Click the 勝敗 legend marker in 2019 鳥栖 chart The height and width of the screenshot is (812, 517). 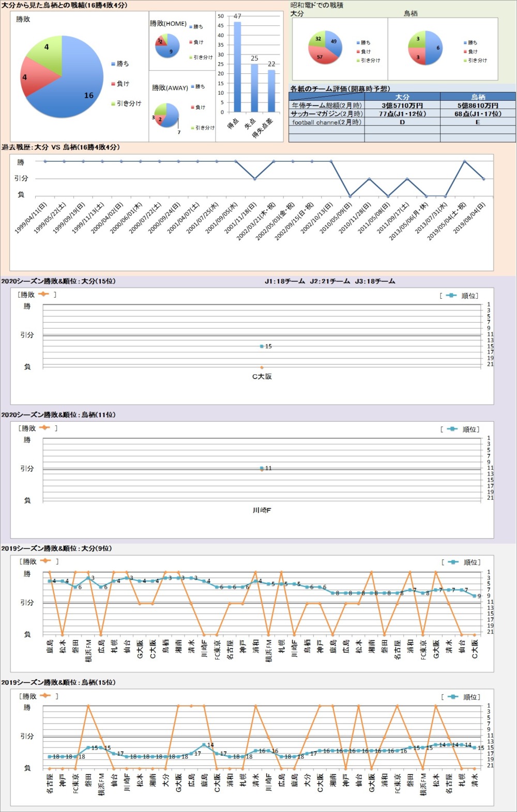click(x=45, y=696)
